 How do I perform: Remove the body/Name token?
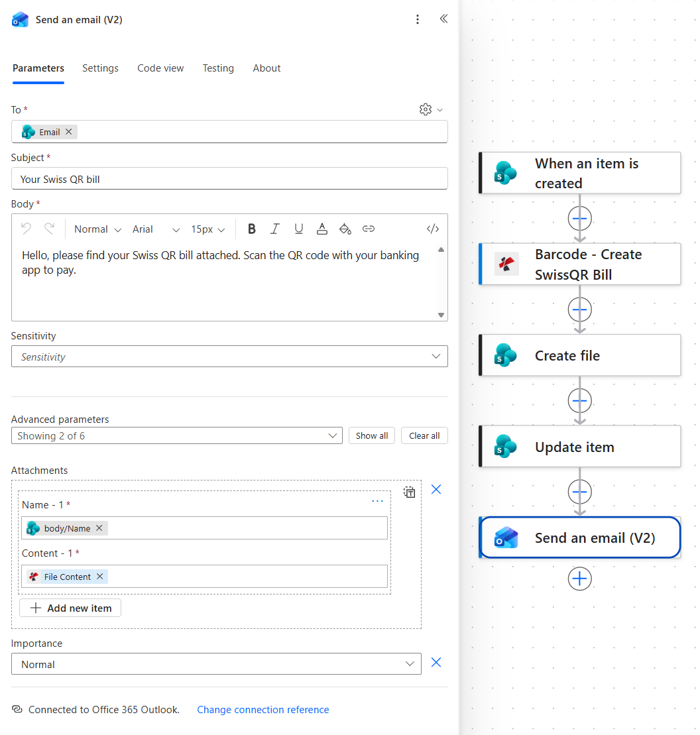(99, 528)
